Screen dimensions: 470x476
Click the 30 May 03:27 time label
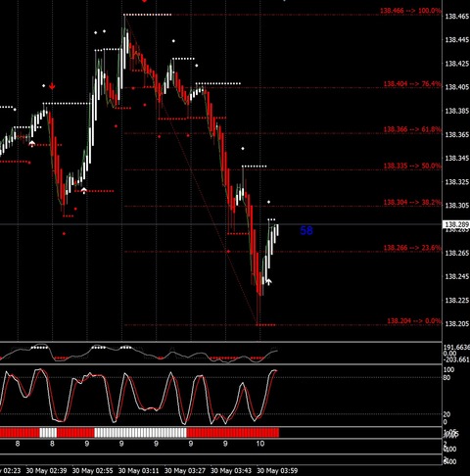(x=185, y=471)
